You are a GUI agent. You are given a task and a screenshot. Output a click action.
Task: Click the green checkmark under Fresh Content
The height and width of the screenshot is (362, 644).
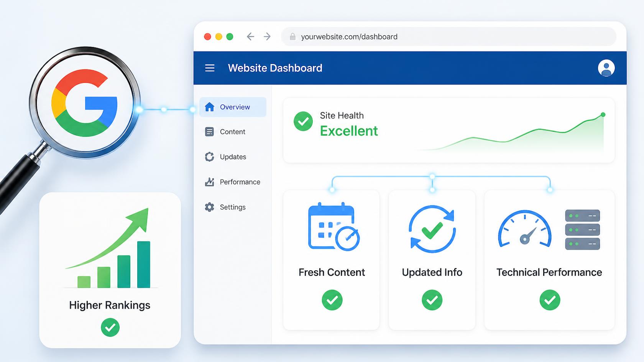pos(332,300)
